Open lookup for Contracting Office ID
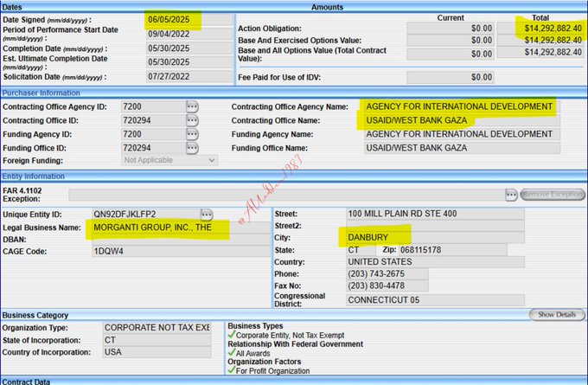Viewport: 588px width, 385px height. tap(192, 120)
